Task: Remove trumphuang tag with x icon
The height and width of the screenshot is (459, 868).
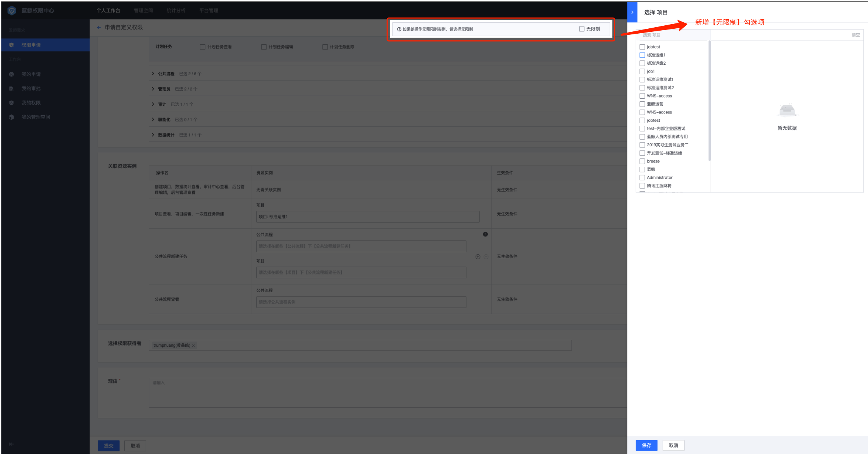Action: tap(194, 346)
